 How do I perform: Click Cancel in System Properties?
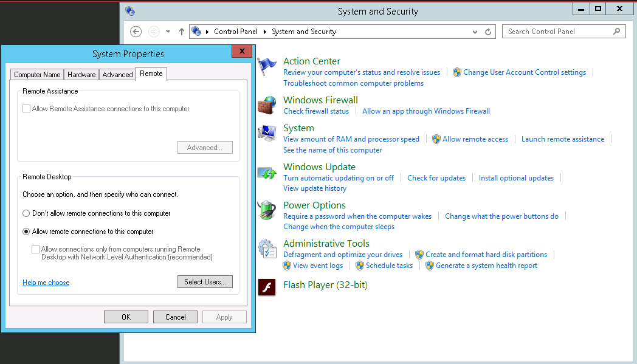point(175,317)
